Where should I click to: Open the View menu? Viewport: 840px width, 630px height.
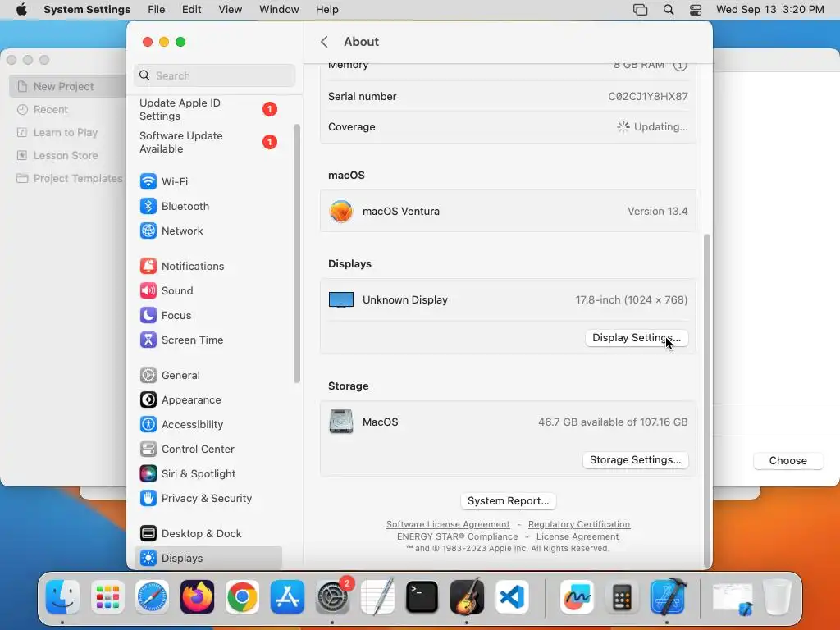pos(230,10)
